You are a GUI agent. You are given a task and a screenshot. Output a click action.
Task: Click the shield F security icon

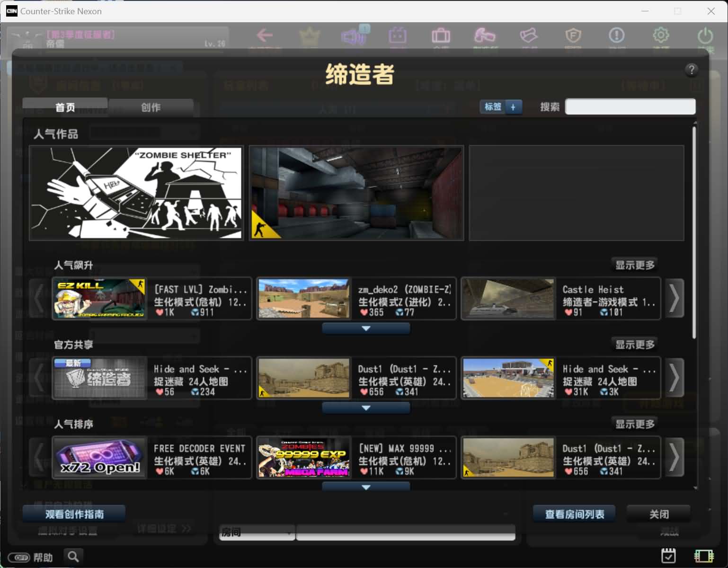[573, 35]
